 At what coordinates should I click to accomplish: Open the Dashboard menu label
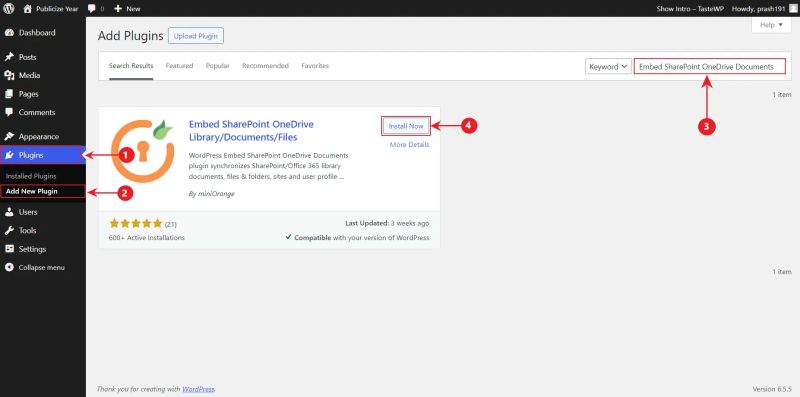(x=37, y=33)
